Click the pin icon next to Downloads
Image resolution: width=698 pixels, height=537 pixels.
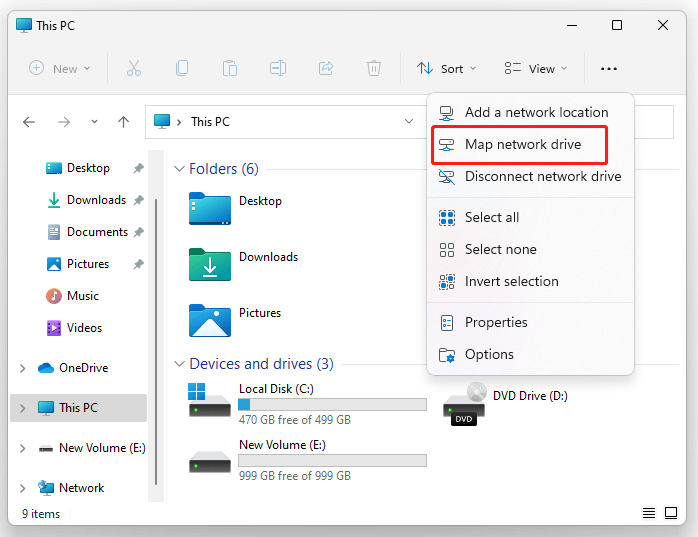138,200
